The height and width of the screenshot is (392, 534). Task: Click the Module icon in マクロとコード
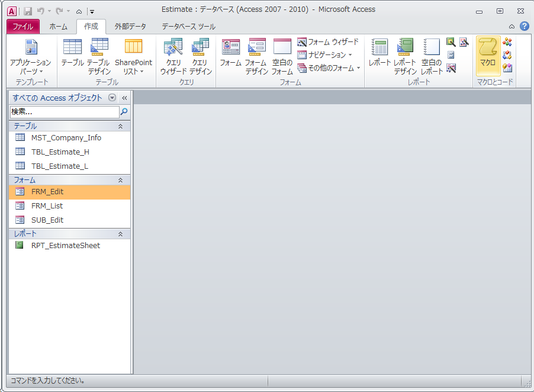(x=507, y=42)
